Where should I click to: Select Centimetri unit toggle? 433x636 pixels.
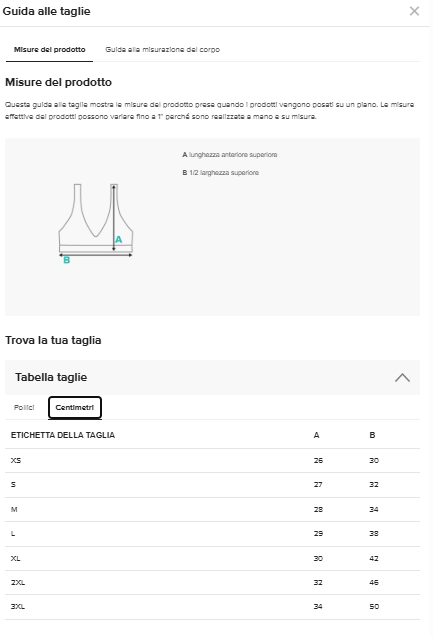75,407
